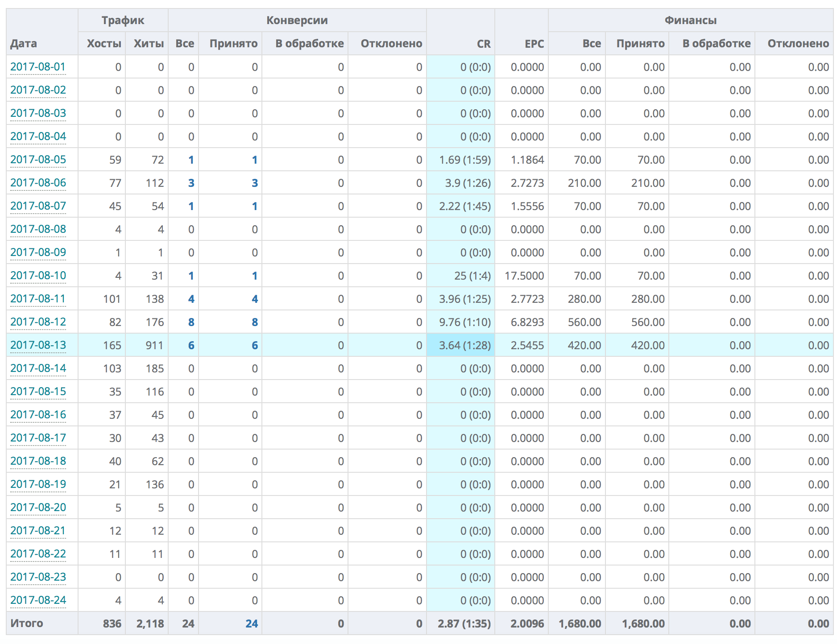Click the Хиты column header
This screenshot has width=837, height=644.
pos(149,44)
